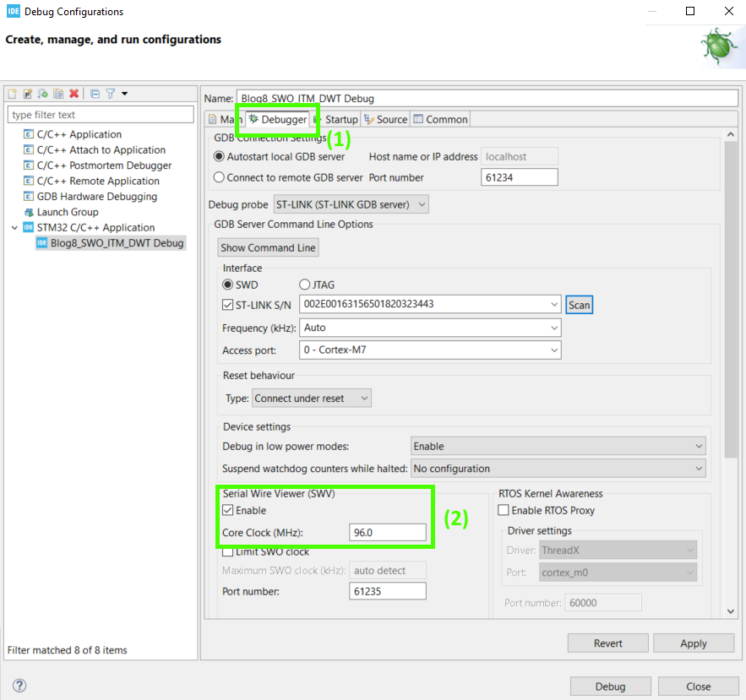Select GDB Hardware Debugging label
Screen dimensions: 746x700
tap(97, 197)
